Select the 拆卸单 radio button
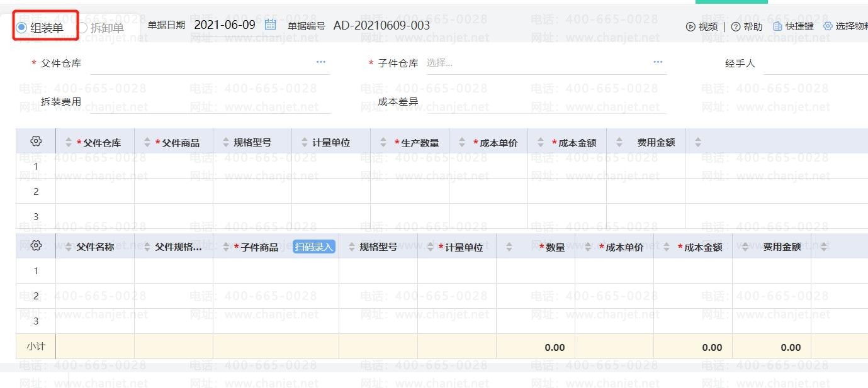This screenshot has width=868, height=388. (82, 27)
